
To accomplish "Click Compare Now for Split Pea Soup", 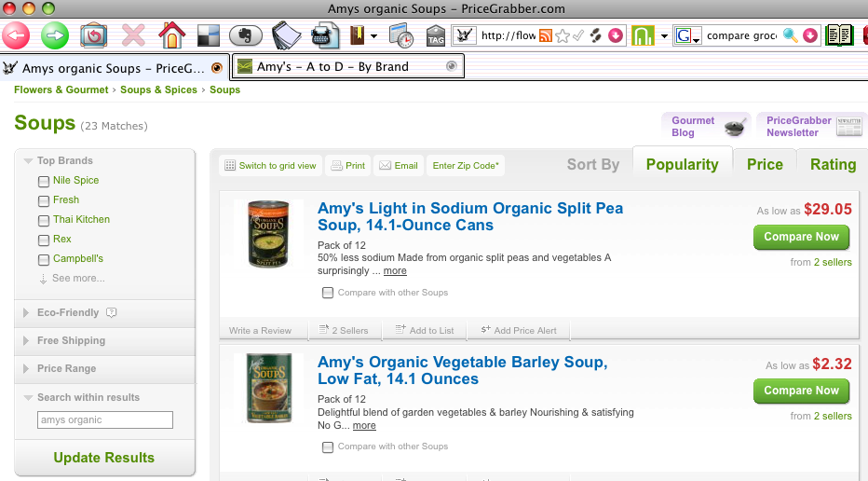I will (801, 237).
